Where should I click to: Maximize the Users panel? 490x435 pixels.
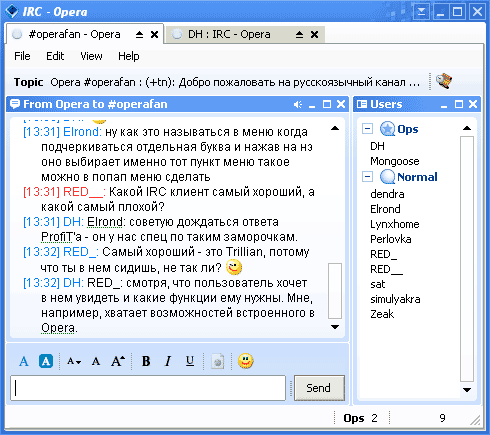[459, 104]
